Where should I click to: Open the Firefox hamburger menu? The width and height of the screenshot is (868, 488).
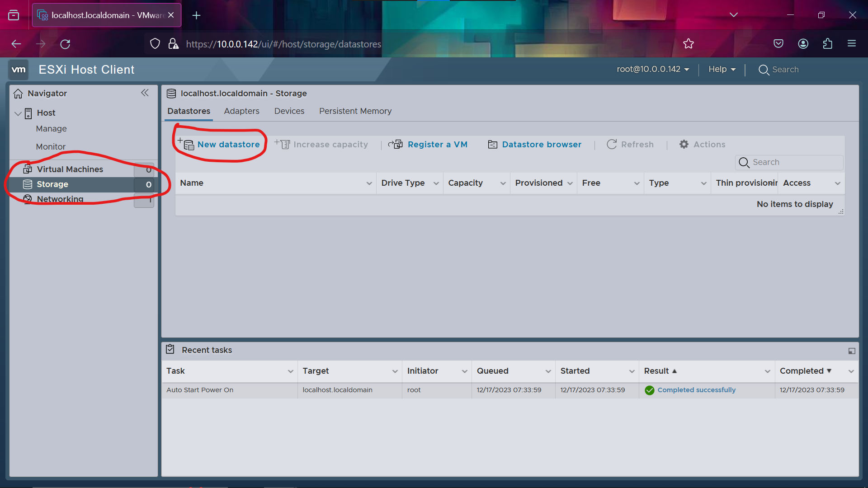click(852, 43)
